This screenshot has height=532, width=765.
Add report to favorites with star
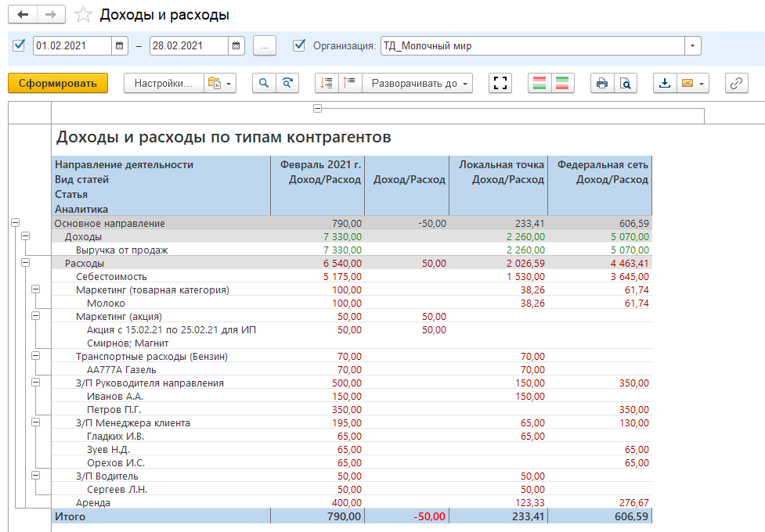tap(82, 15)
